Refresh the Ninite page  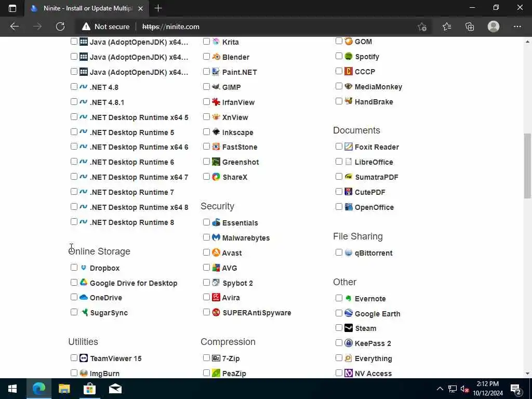pyautogui.click(x=60, y=26)
